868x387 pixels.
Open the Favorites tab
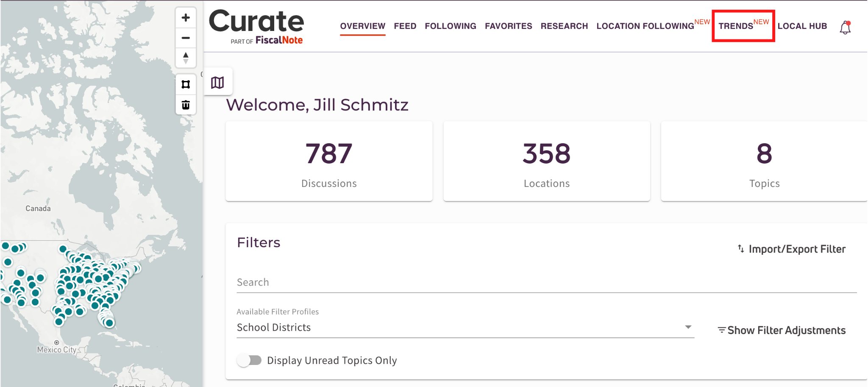click(x=508, y=26)
